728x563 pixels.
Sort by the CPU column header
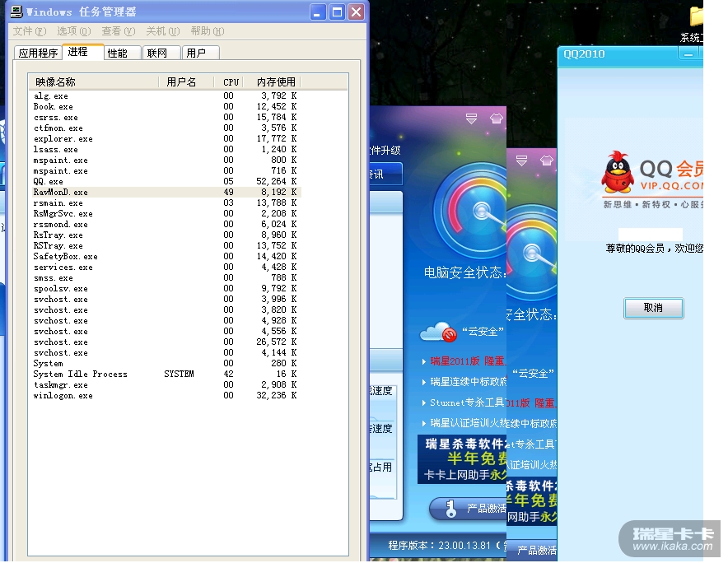[x=229, y=82]
